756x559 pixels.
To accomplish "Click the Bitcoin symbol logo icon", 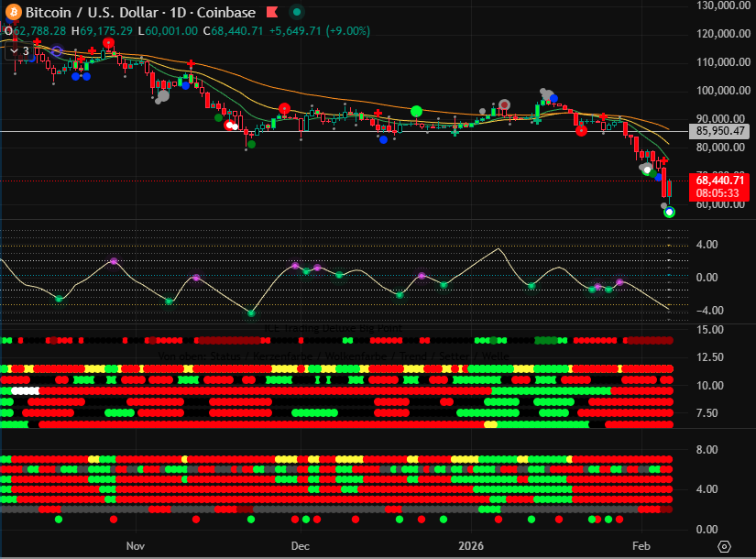I will point(12,13).
